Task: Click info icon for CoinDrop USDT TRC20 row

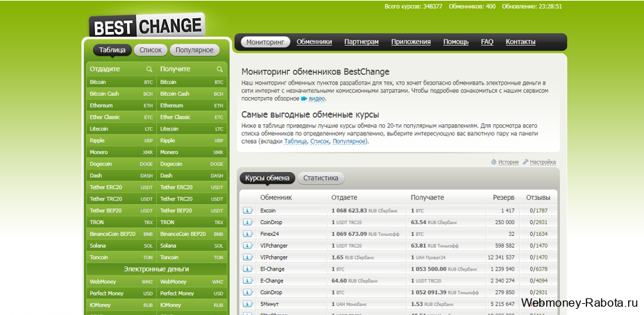Action: [248, 222]
